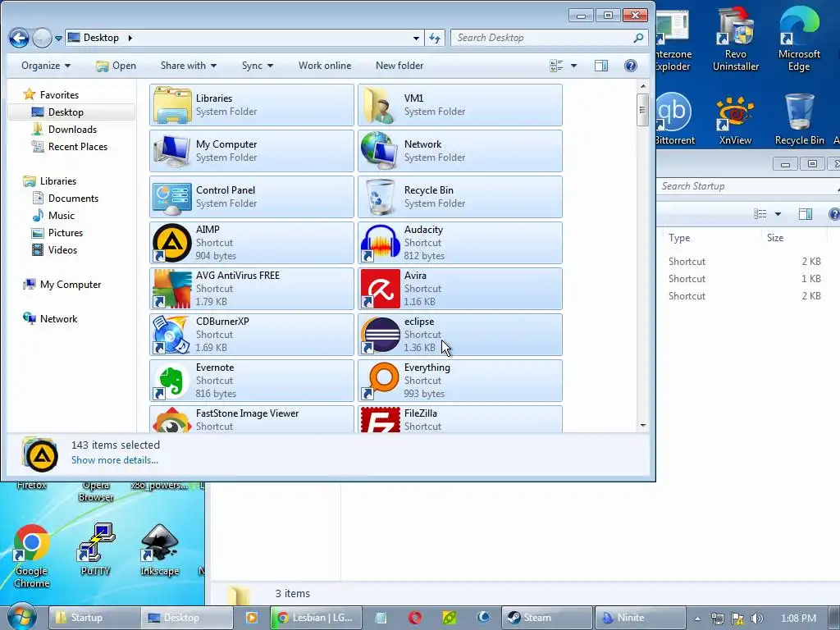Viewport: 840px width, 630px height.
Task: Toggle the preview pane in Startup window
Action: 806,214
